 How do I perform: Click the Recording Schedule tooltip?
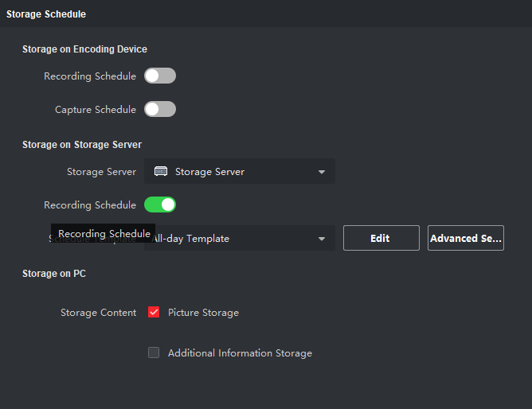click(x=104, y=234)
